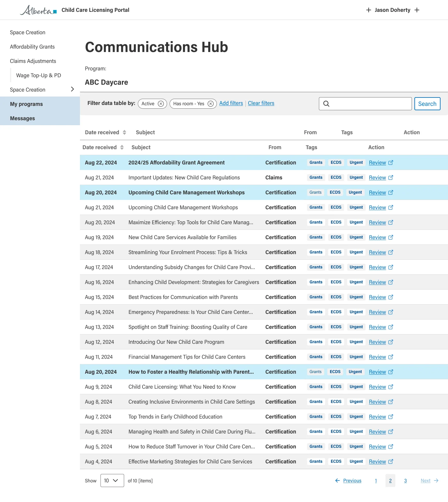Image resolution: width=448 pixels, height=502 pixels.
Task: Click left arrow icon beside Previous
Action: [x=338, y=481]
